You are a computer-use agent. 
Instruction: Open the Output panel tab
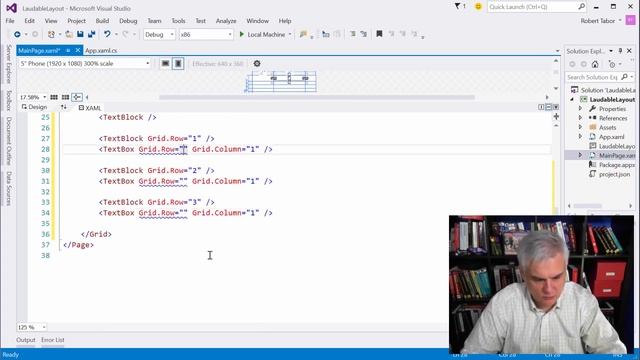click(x=26, y=340)
